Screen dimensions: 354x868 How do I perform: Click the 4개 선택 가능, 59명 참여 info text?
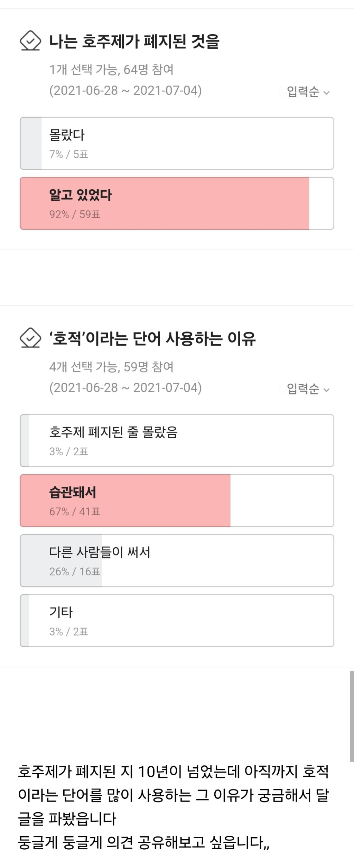pyautogui.click(x=111, y=367)
